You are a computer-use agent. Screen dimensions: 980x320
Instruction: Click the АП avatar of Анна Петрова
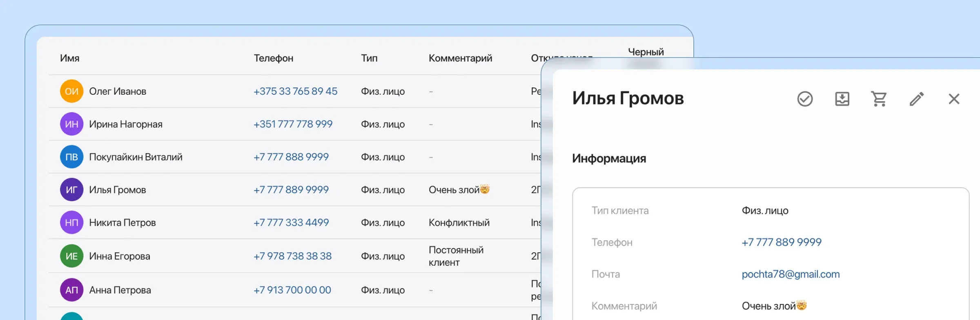tap(71, 290)
